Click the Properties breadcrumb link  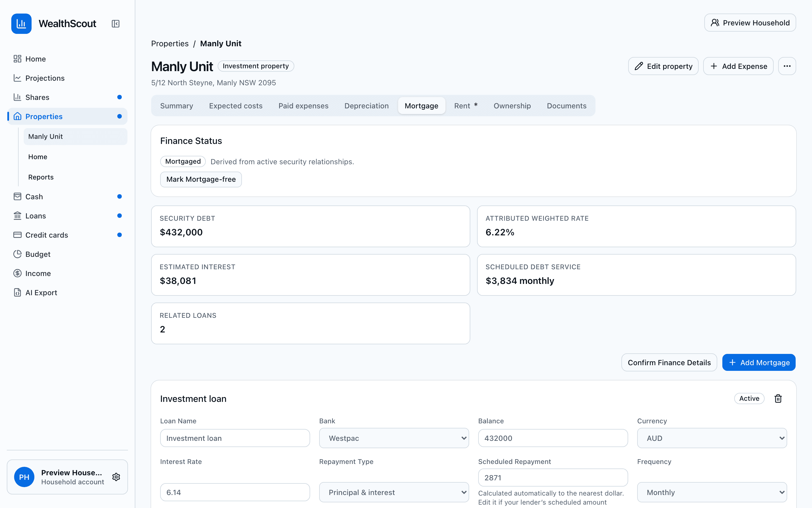pos(170,44)
